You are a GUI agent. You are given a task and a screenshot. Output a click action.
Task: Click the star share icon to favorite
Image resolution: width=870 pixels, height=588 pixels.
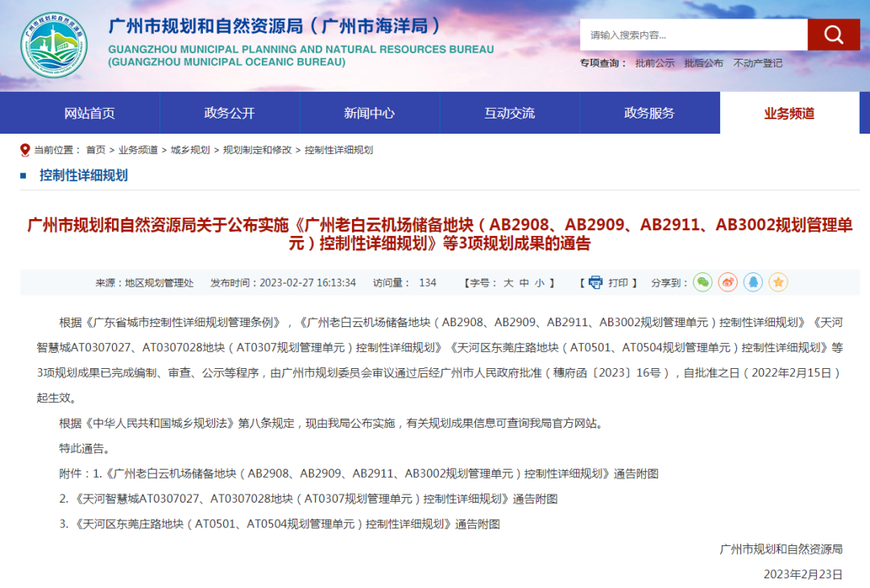(777, 283)
